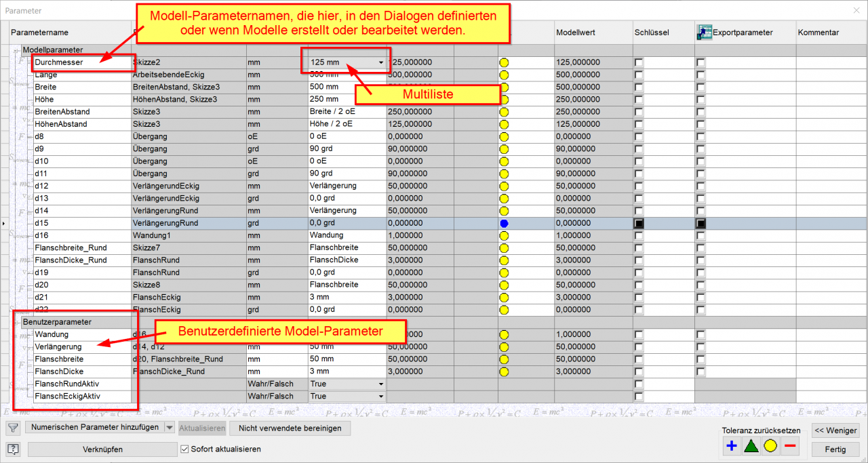Enable the Exportparameter box for d20
Viewport: 868px width, 463px height.
click(x=701, y=285)
